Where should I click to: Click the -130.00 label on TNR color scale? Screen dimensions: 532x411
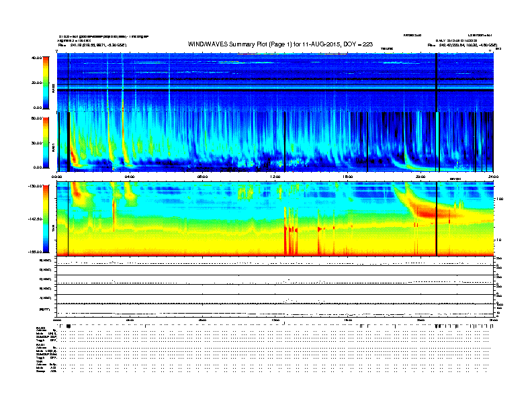coord(35,186)
